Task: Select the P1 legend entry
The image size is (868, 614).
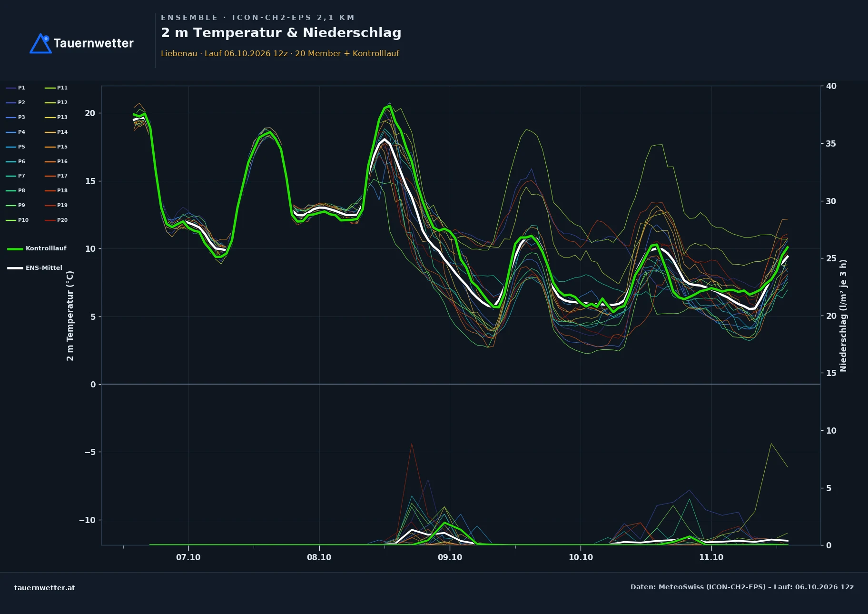Action: point(16,88)
